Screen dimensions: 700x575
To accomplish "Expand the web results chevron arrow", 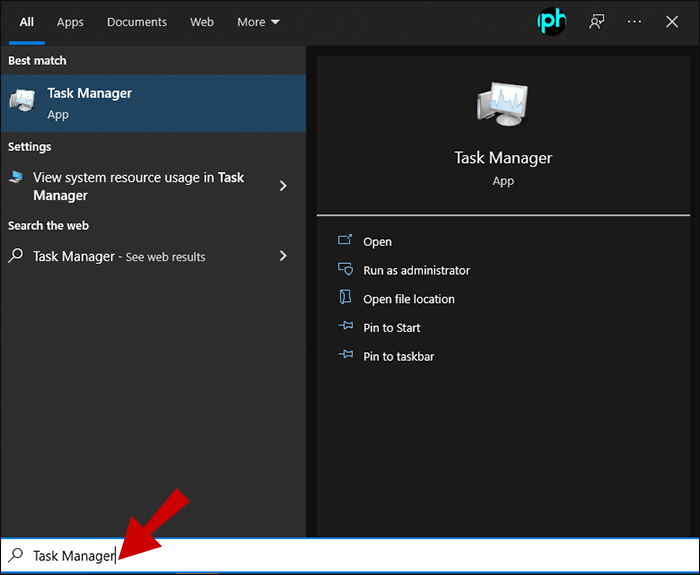I will (283, 256).
